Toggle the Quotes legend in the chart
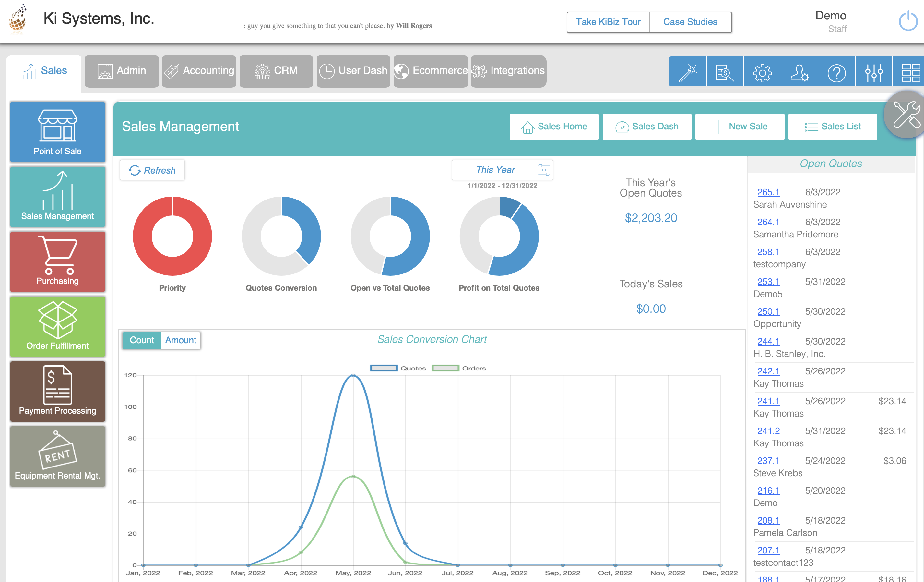The width and height of the screenshot is (924, 582). pyautogui.click(x=398, y=368)
